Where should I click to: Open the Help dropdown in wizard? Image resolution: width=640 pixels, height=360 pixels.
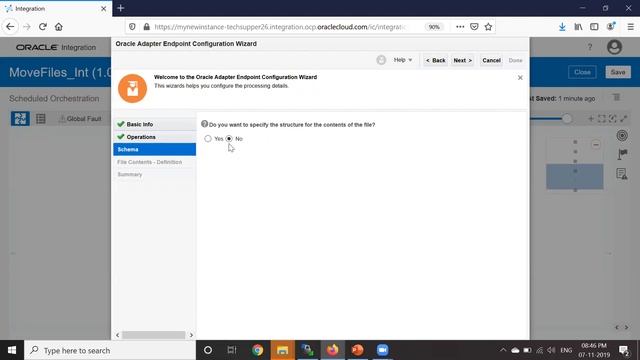tap(402, 60)
